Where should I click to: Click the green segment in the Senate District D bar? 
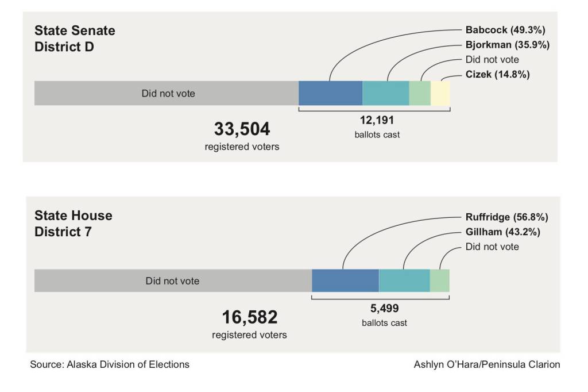[x=420, y=93]
